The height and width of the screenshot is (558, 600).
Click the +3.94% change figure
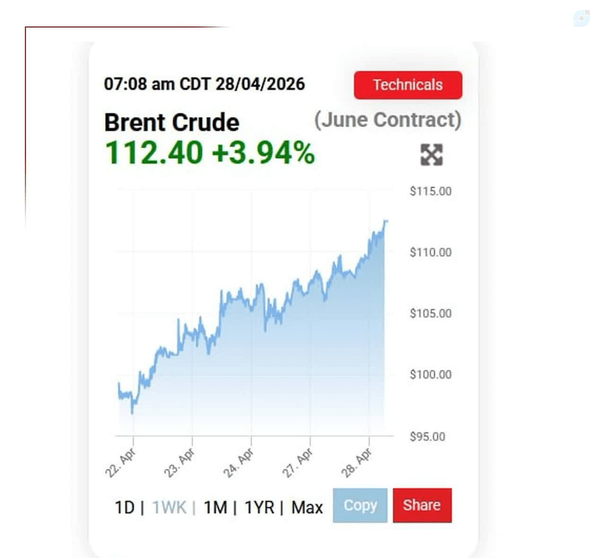[x=264, y=153]
